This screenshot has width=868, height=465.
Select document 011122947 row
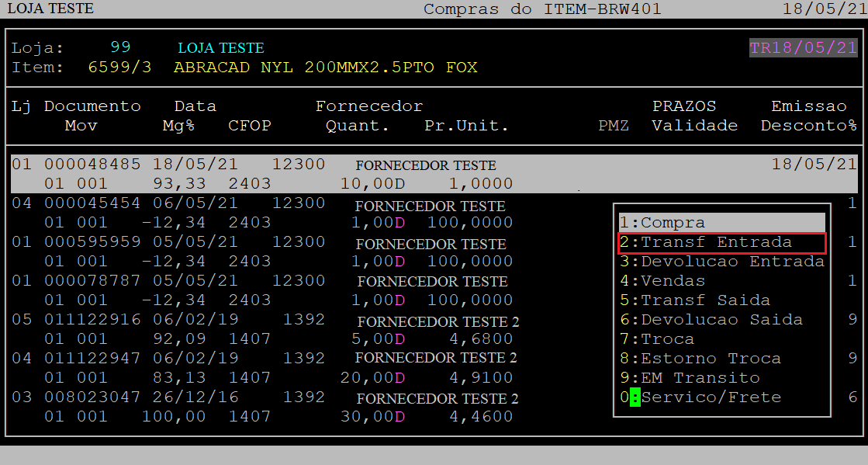point(92,359)
